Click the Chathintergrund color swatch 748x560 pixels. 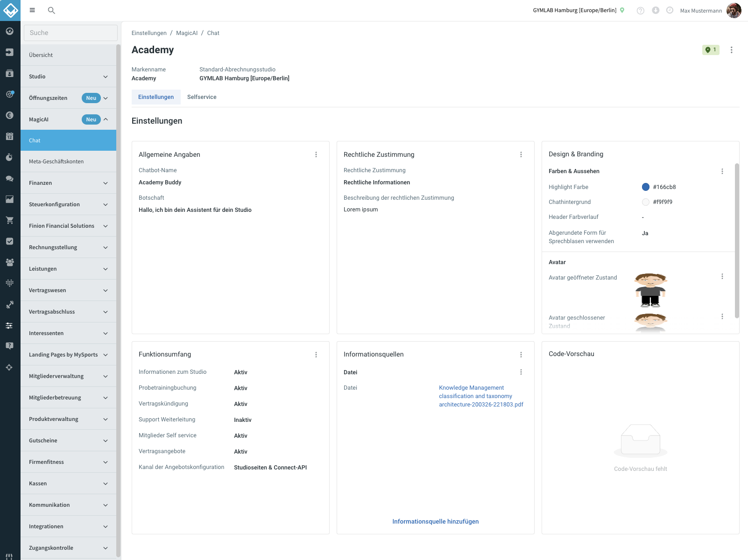646,202
